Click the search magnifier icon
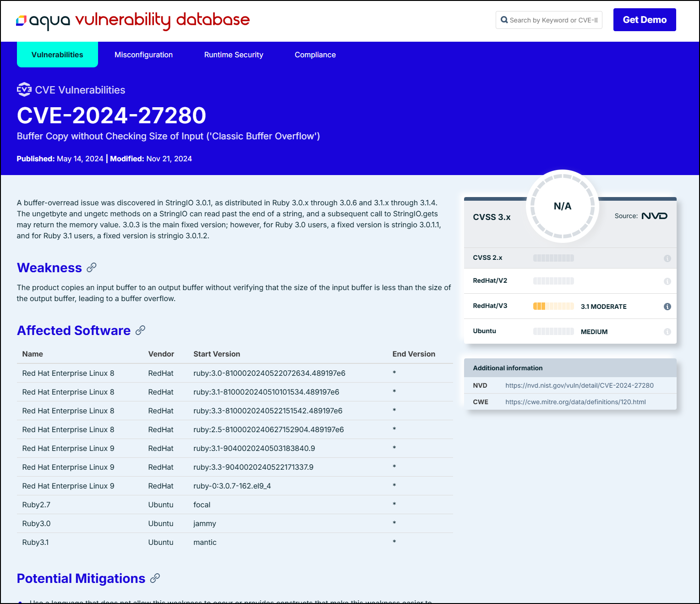Viewport: 700px width, 604px height. click(x=504, y=20)
